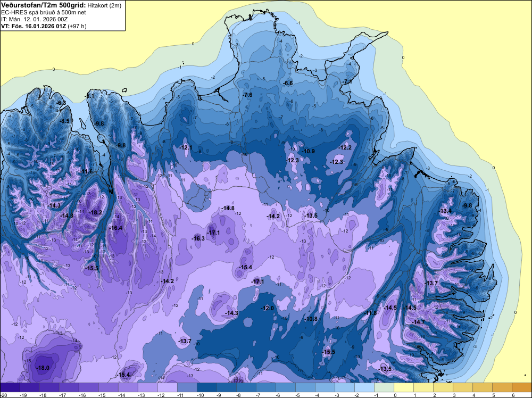Click the '-10' label in the bottom color legend
The width and height of the screenshot is (532, 398).
coord(200,395)
